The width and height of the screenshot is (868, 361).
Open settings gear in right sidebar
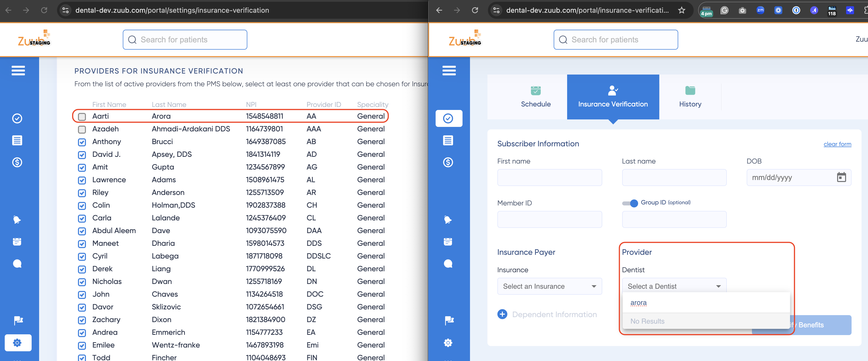[448, 343]
